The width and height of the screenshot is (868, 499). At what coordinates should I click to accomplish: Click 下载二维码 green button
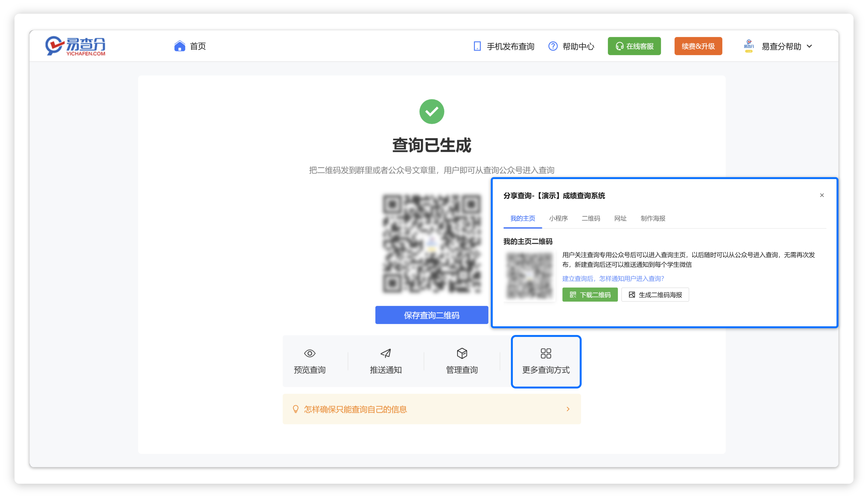point(590,295)
